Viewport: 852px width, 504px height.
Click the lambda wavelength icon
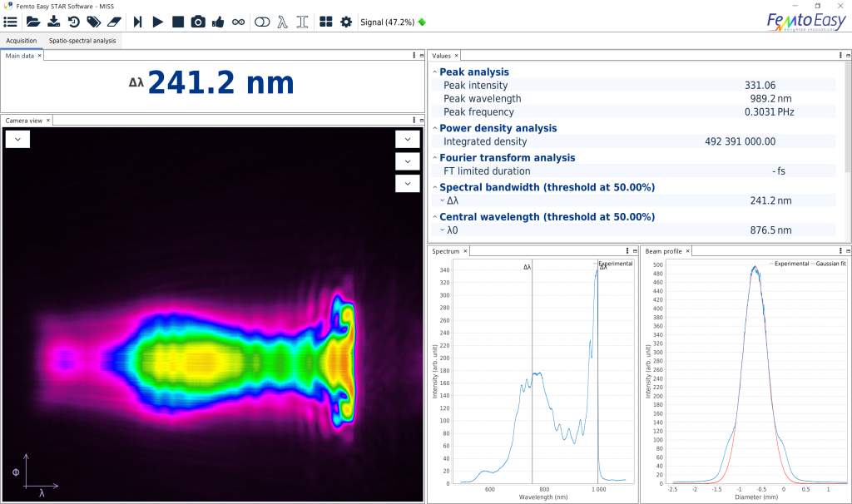pos(283,22)
